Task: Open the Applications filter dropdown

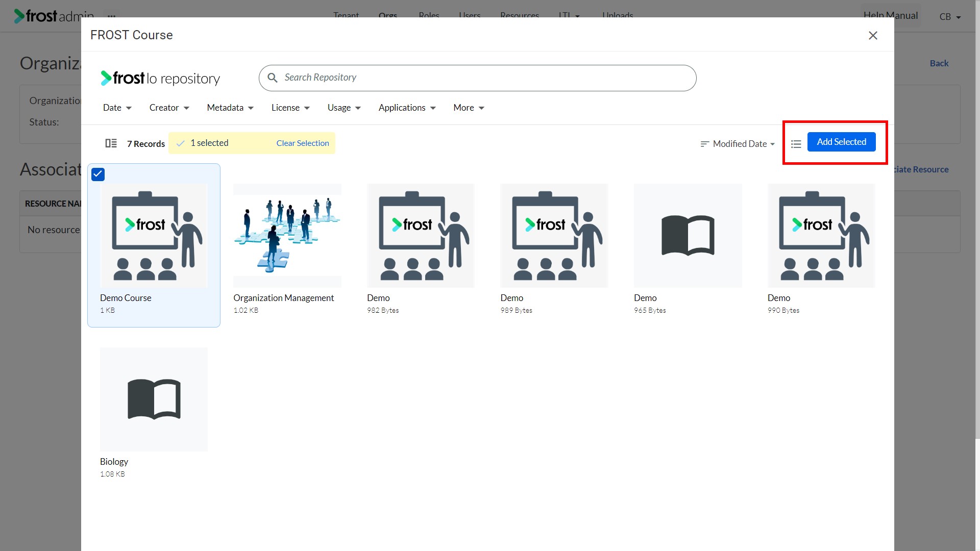Action: point(407,108)
